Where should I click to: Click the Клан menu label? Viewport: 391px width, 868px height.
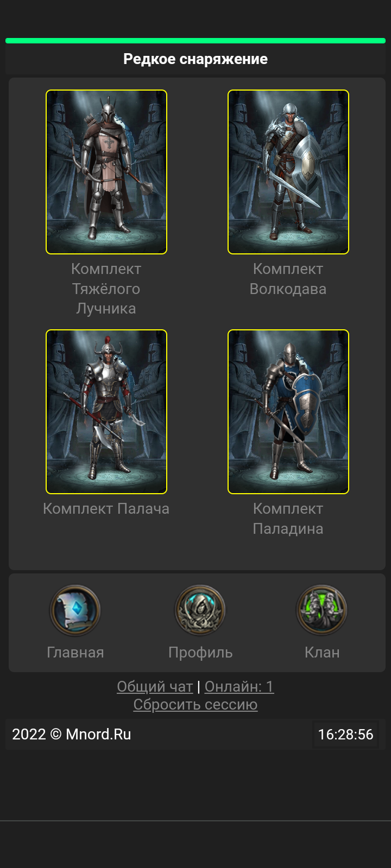point(322,652)
